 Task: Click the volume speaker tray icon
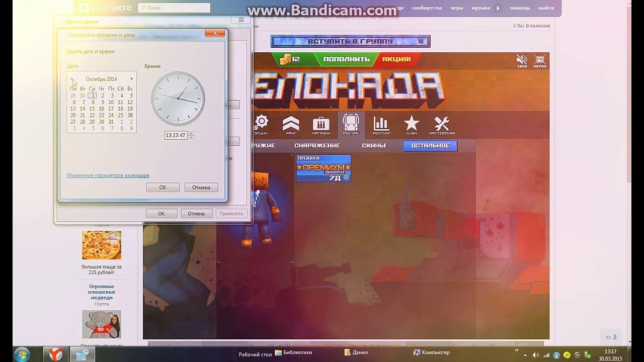tap(535, 355)
